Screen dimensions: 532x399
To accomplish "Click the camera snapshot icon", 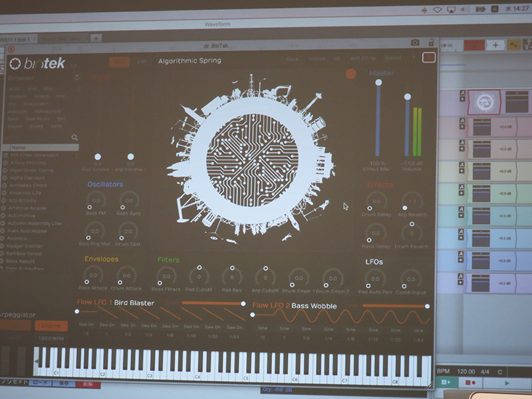I will [x=415, y=43].
